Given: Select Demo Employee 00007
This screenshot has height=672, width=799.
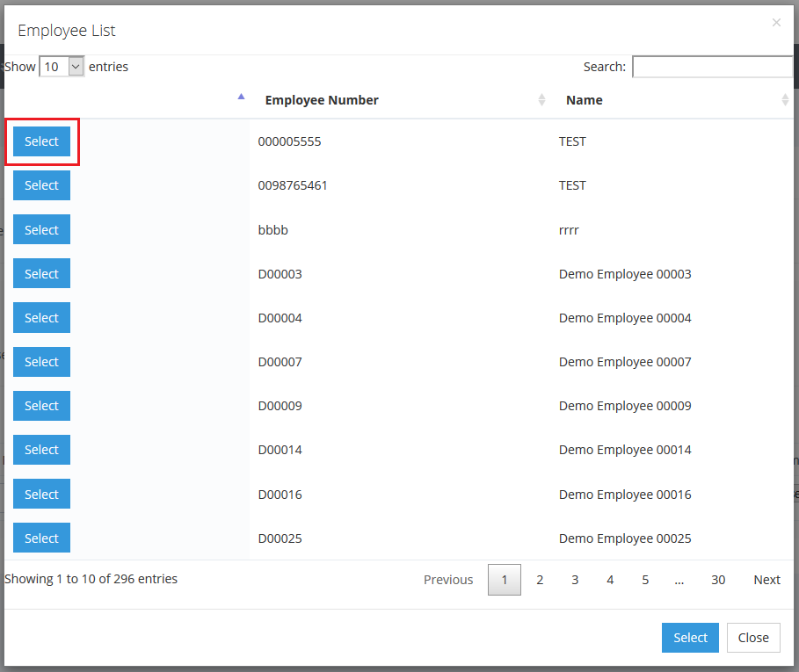Looking at the screenshot, I should pyautogui.click(x=41, y=362).
